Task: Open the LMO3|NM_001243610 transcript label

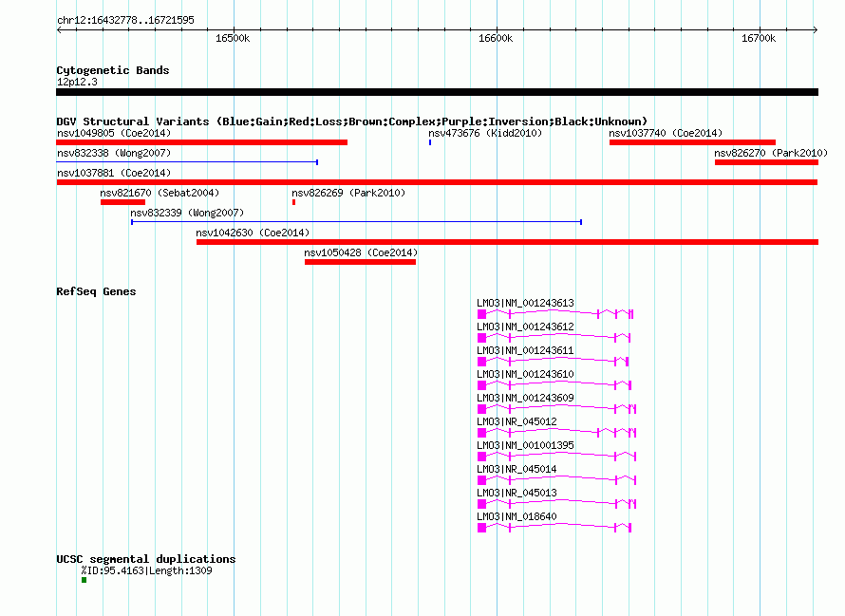Action: [x=525, y=374]
